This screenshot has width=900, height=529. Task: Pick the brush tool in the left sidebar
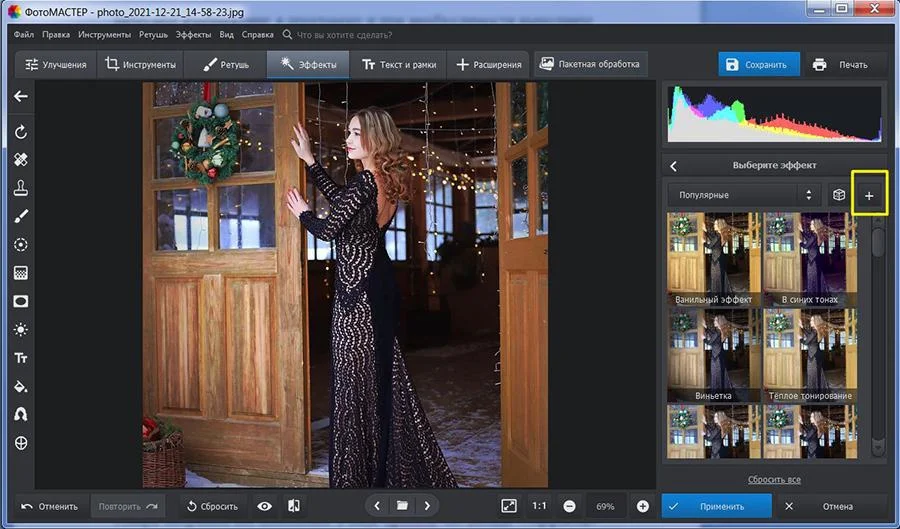pos(20,216)
